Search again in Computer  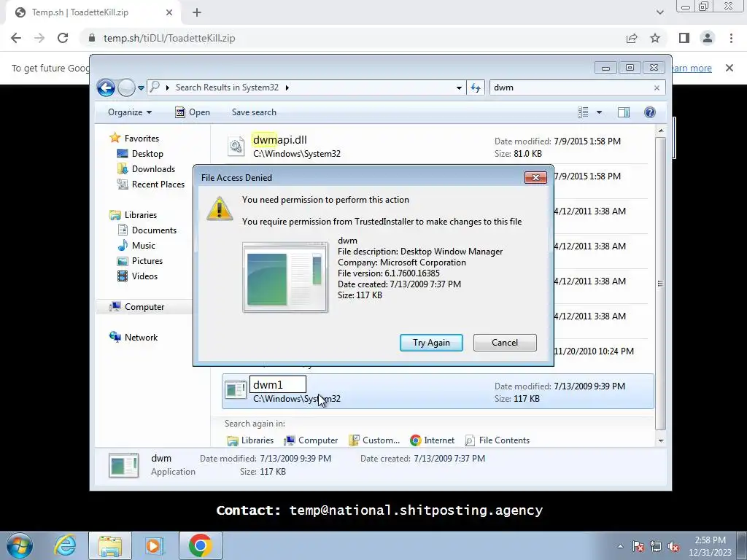click(x=311, y=440)
